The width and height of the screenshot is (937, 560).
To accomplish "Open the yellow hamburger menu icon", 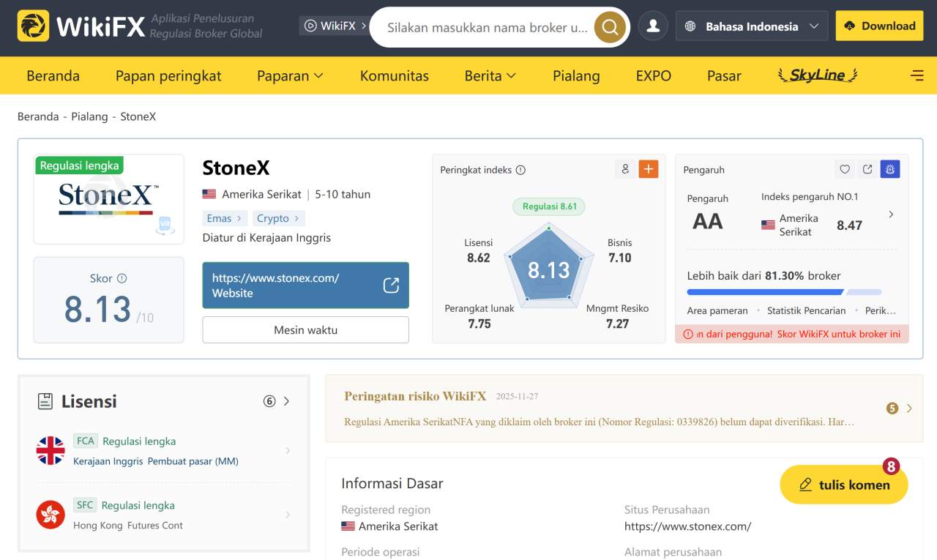I will coord(917,75).
